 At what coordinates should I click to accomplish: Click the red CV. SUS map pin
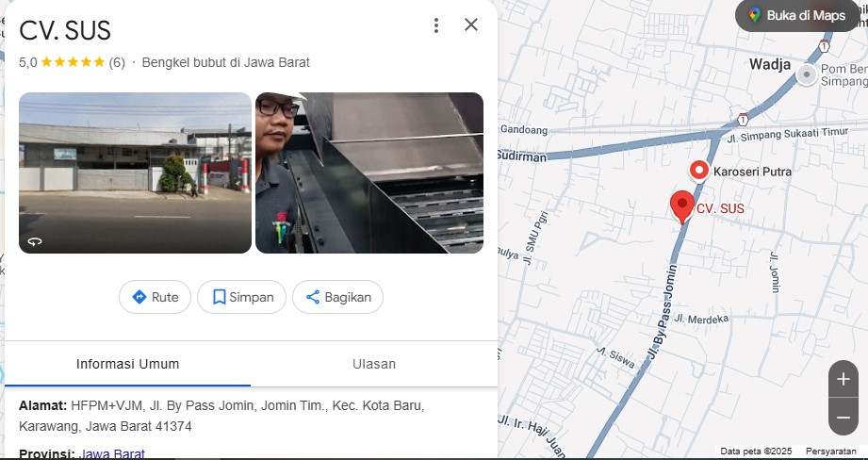[x=682, y=206]
